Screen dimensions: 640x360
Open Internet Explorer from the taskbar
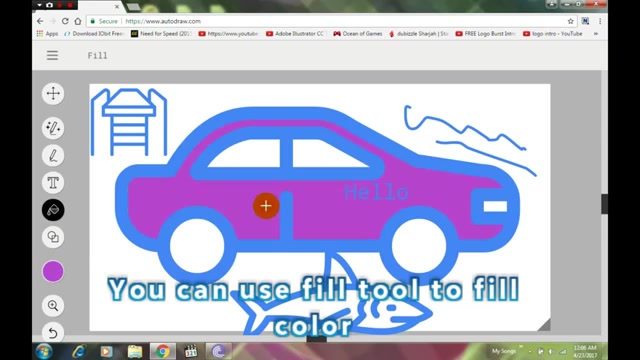click(x=79, y=351)
